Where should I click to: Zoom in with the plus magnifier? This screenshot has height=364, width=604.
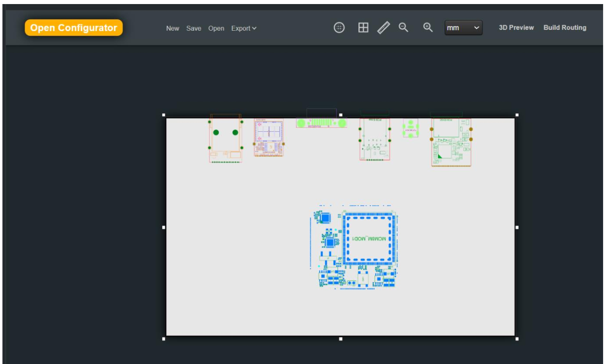click(x=427, y=28)
